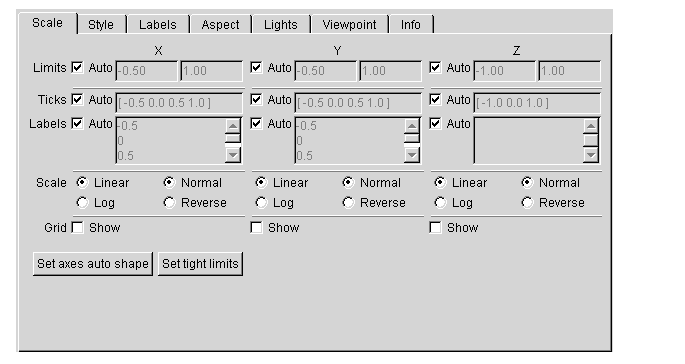Screen dimensions: 685x364
Task: Click the X ticks input field
Action: click(179, 103)
